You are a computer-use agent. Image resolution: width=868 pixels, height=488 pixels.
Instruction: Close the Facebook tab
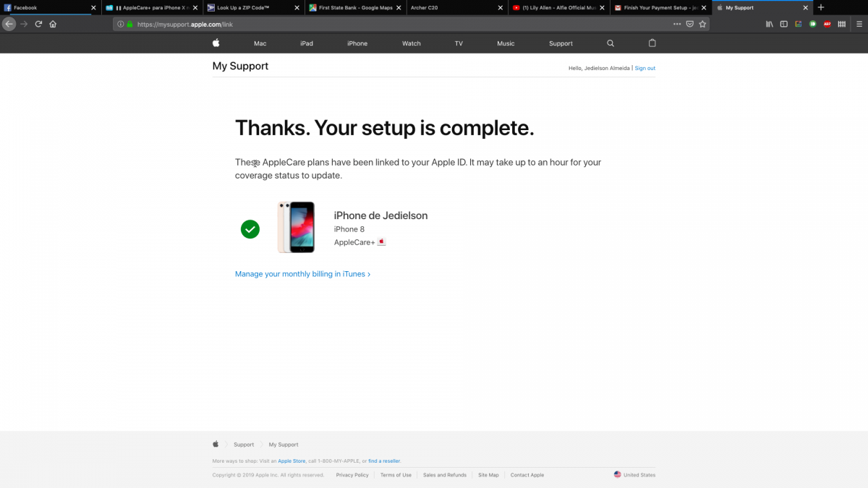pyautogui.click(x=93, y=8)
